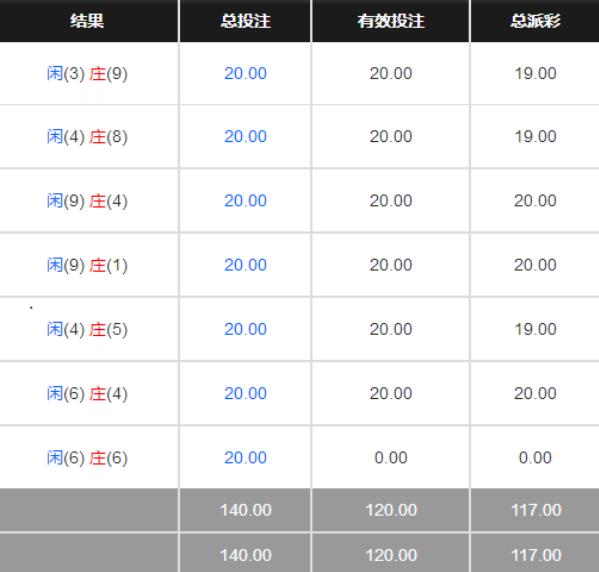Screen dimensions: 599x572
Task: Click the 0.00 总派彩 cell
Action: coord(535,457)
